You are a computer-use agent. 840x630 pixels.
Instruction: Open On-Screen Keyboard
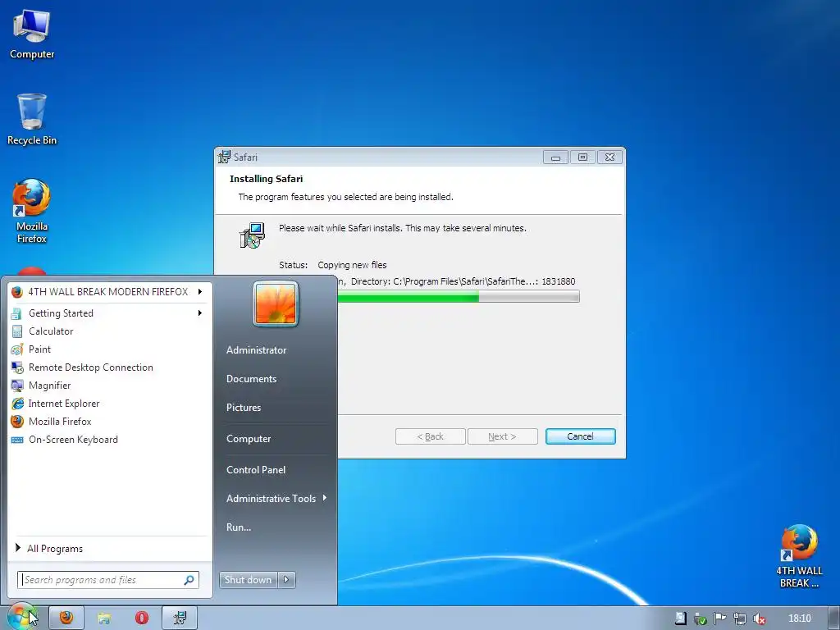73,440
